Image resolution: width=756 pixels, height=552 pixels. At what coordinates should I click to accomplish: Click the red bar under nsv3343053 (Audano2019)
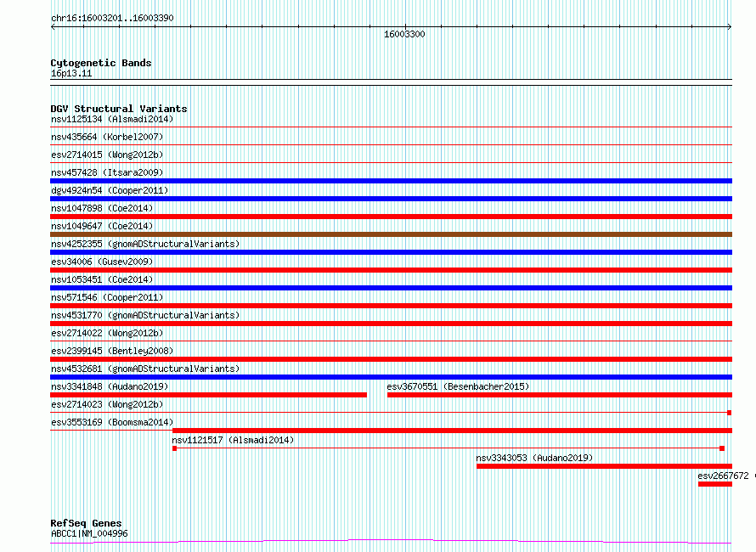(x=604, y=466)
